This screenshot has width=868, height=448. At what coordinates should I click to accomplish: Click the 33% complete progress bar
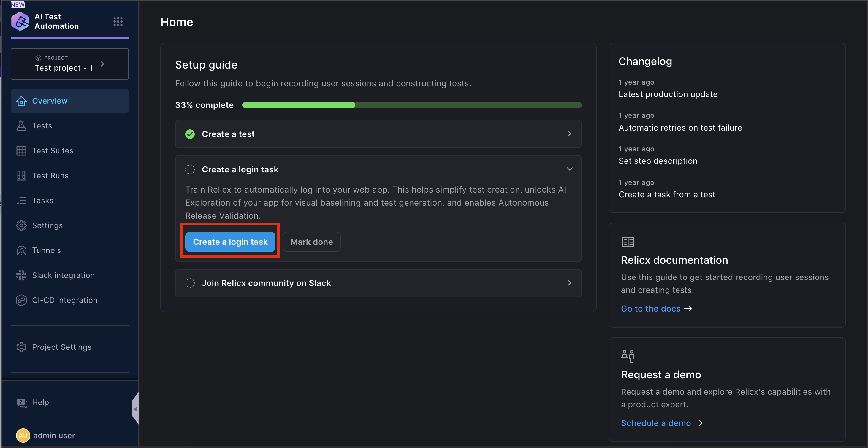click(x=411, y=105)
